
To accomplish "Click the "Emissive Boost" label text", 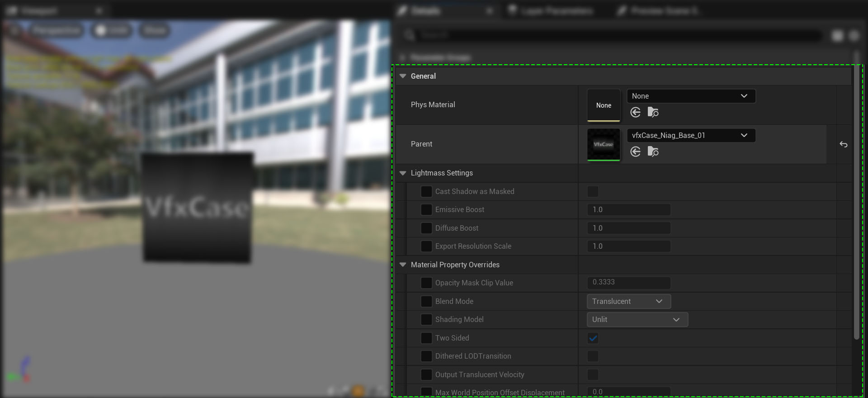I will 459,210.
